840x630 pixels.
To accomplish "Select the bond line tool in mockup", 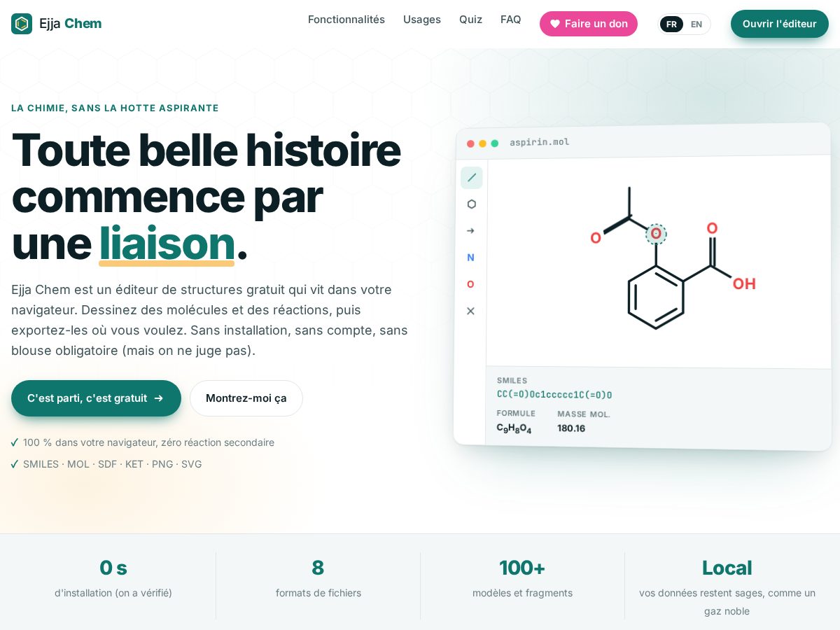I will [x=471, y=178].
